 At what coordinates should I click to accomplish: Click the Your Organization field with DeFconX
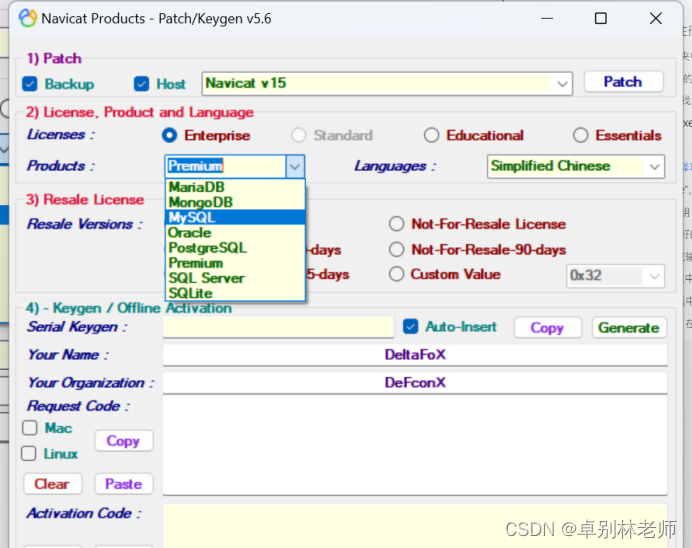click(415, 383)
